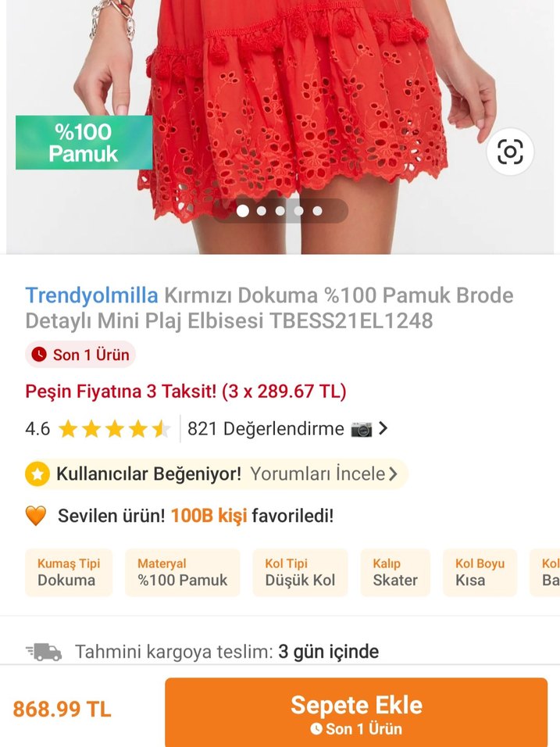Select the Kalıp Skater chip
Image resolution: width=560 pixels, height=747 pixels.
pyautogui.click(x=395, y=573)
